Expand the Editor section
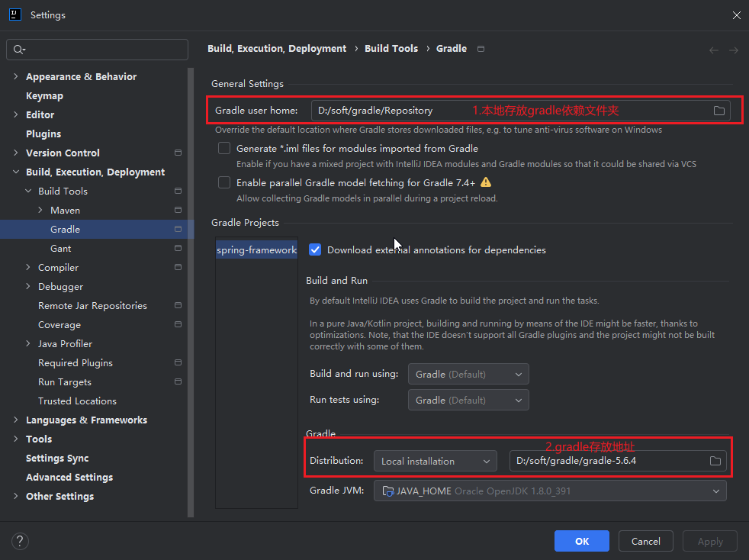Screen dimensions: 749x560 [16, 114]
